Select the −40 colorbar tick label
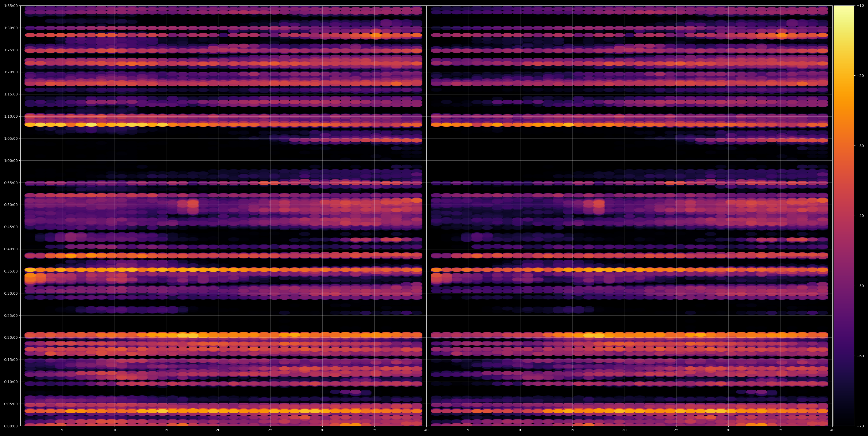 pos(860,216)
